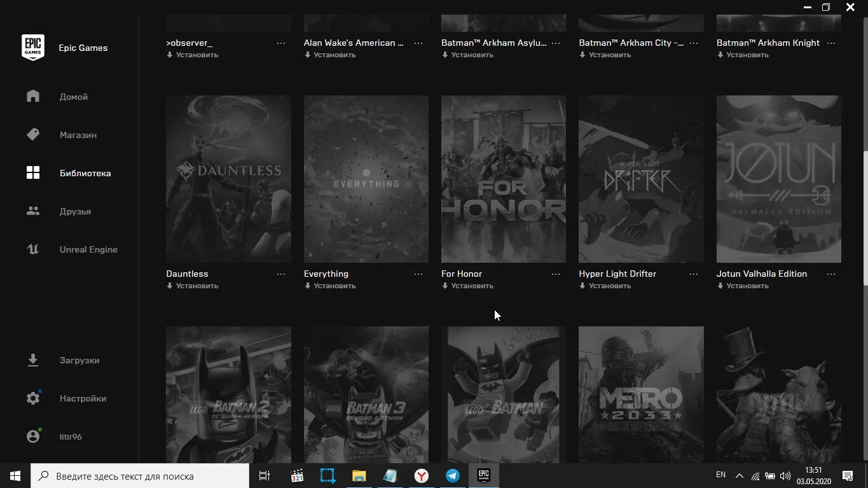Open Yandex Browser from the taskbar
The height and width of the screenshot is (488, 868).
click(422, 476)
